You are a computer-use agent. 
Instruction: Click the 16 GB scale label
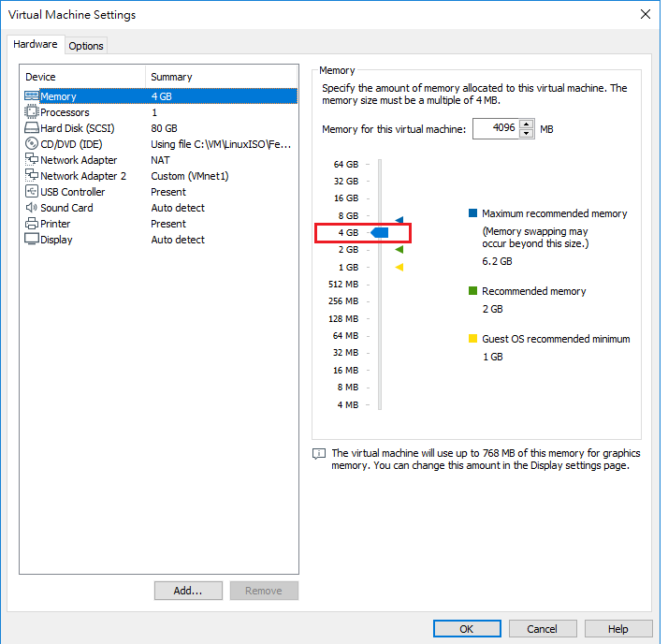346,198
